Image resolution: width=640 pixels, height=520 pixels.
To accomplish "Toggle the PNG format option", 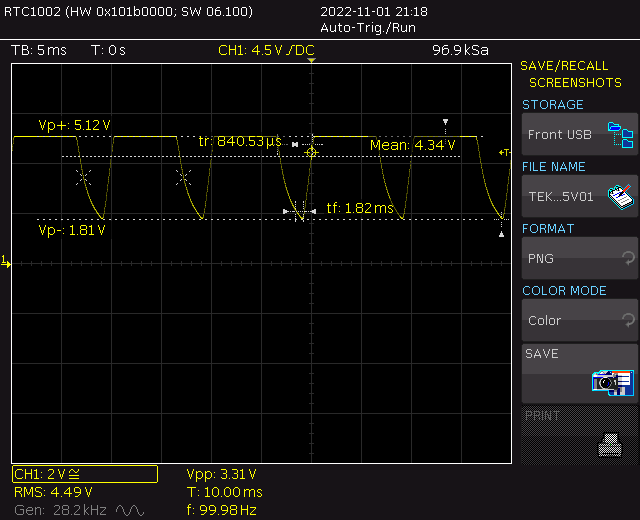I will (579, 258).
